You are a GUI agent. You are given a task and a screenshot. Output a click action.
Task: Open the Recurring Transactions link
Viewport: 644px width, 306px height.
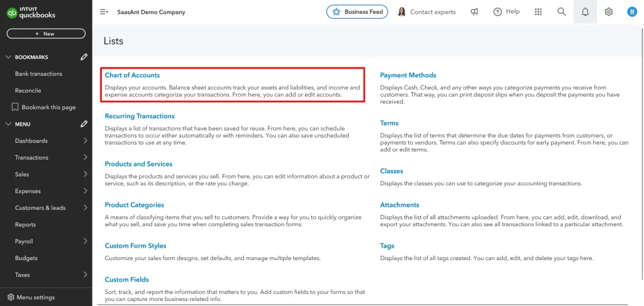tap(140, 116)
